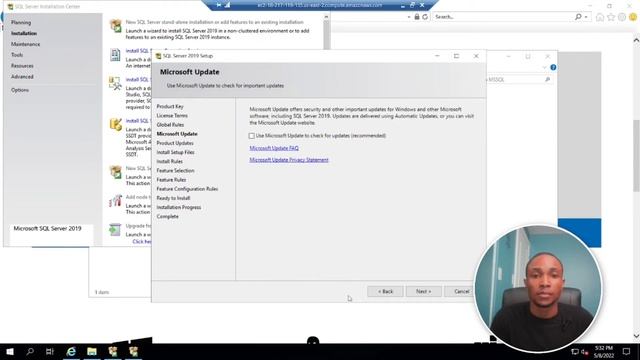
Task: Refresh the page in the browser
Action: click(425, 17)
